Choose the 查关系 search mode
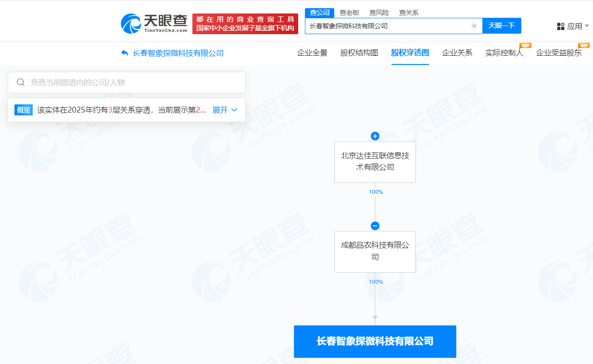Image resolution: width=593 pixels, height=364 pixels. coord(409,13)
